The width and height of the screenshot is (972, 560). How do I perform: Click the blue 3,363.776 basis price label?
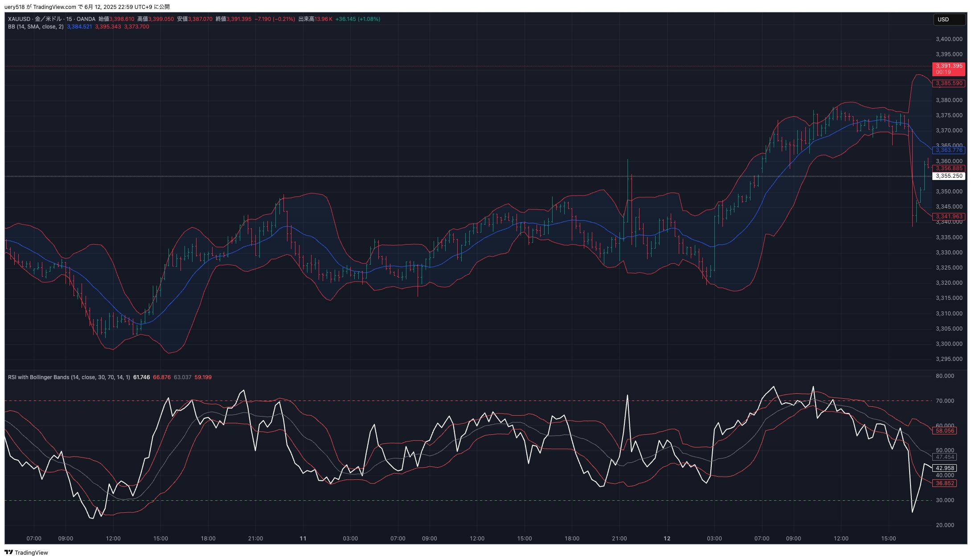(948, 151)
